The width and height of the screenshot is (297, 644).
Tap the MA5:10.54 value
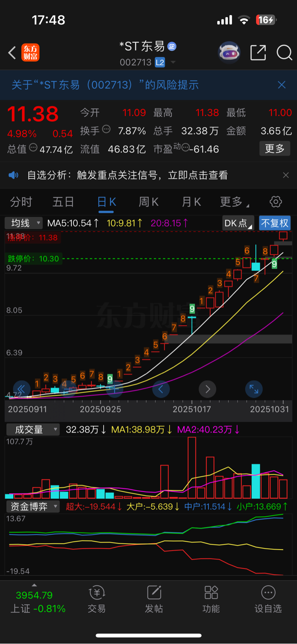click(73, 223)
